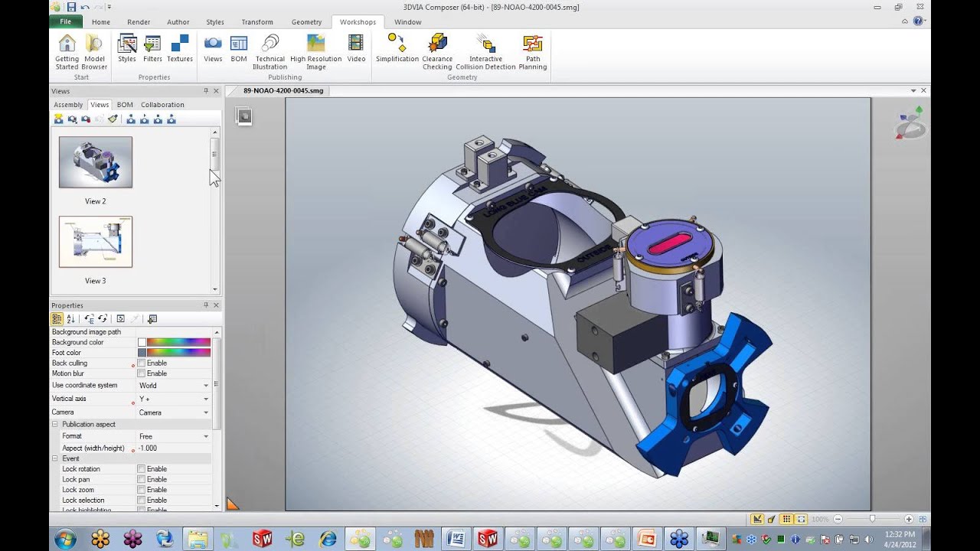Screen dimensions: 980x551
Task: Collapse the Publication aspect section
Action: (x=55, y=424)
